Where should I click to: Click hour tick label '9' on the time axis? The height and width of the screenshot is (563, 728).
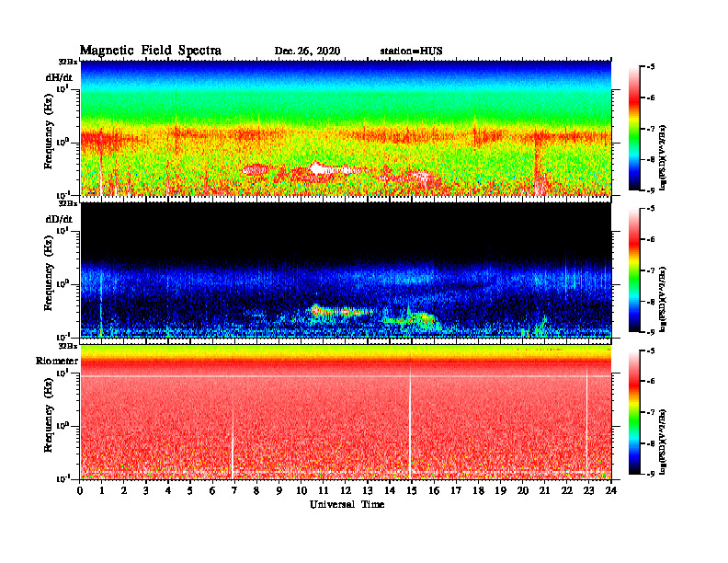click(x=279, y=490)
